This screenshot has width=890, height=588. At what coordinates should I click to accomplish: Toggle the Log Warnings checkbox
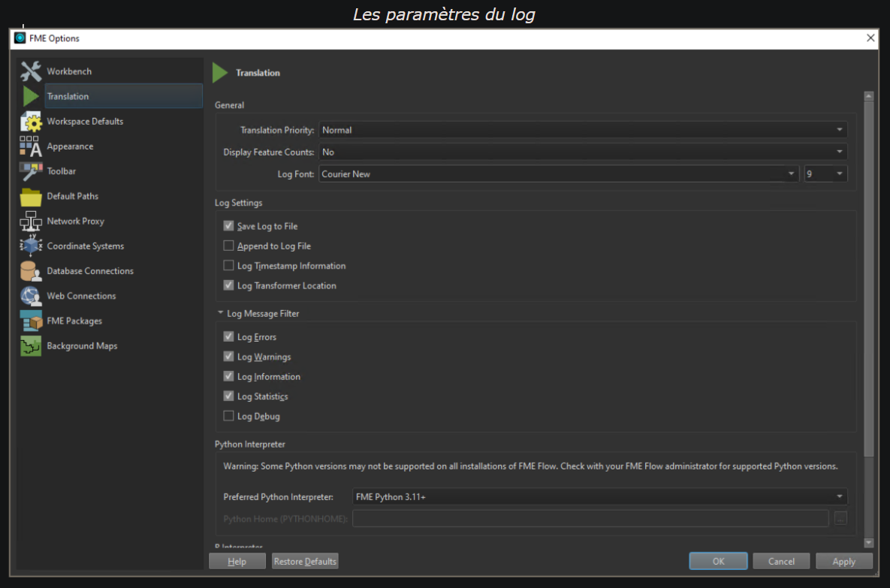pos(228,357)
